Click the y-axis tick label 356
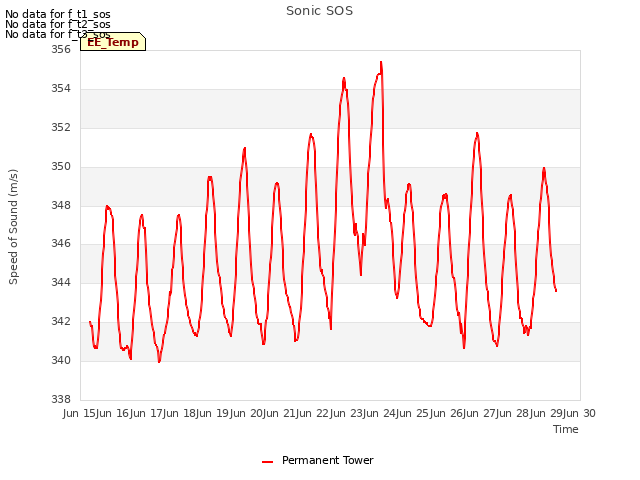The height and width of the screenshot is (480, 640). point(61,50)
